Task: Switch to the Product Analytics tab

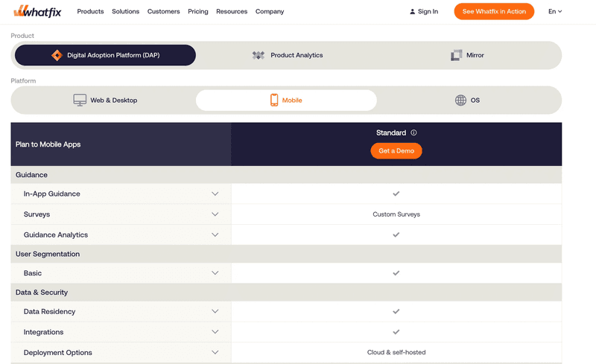Action: [x=288, y=55]
